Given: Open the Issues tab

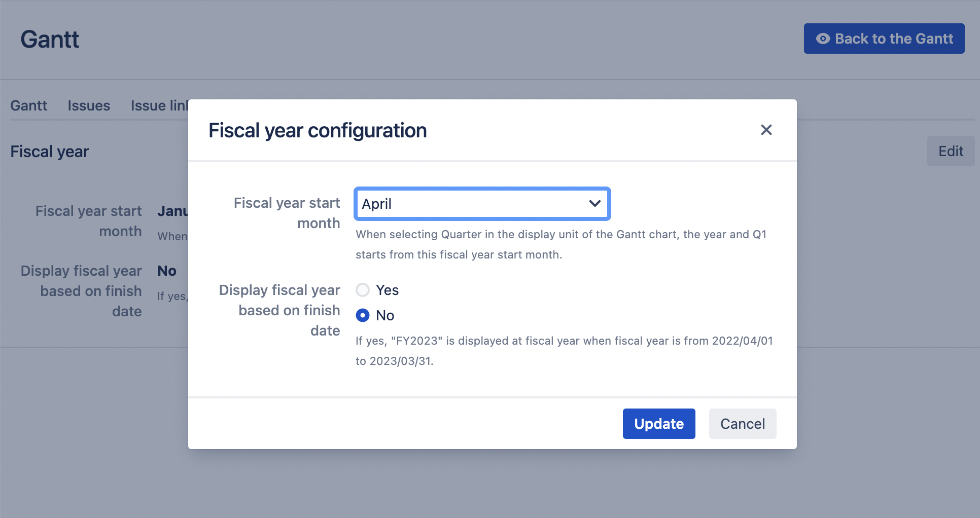Looking at the screenshot, I should (x=89, y=105).
